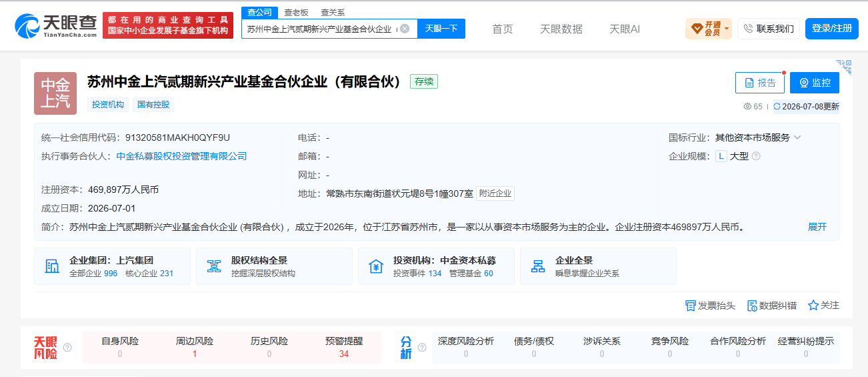Go to 首页 in the navigation

pos(503,29)
